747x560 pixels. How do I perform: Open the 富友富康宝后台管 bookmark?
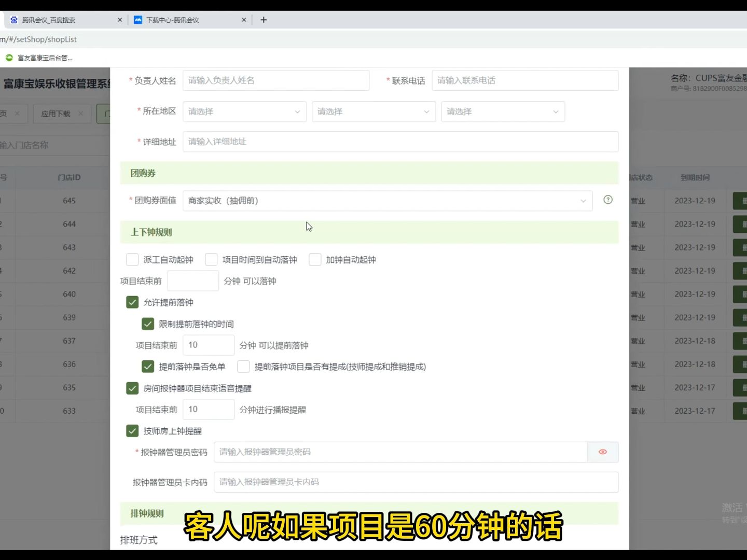39,58
